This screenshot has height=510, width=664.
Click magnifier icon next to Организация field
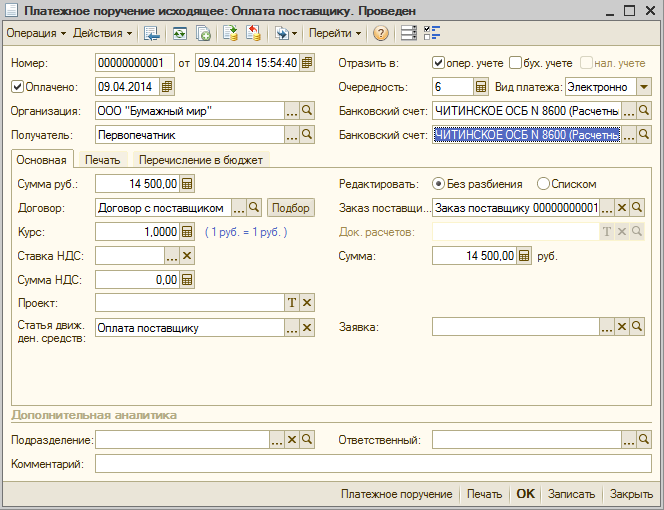tap(307, 111)
